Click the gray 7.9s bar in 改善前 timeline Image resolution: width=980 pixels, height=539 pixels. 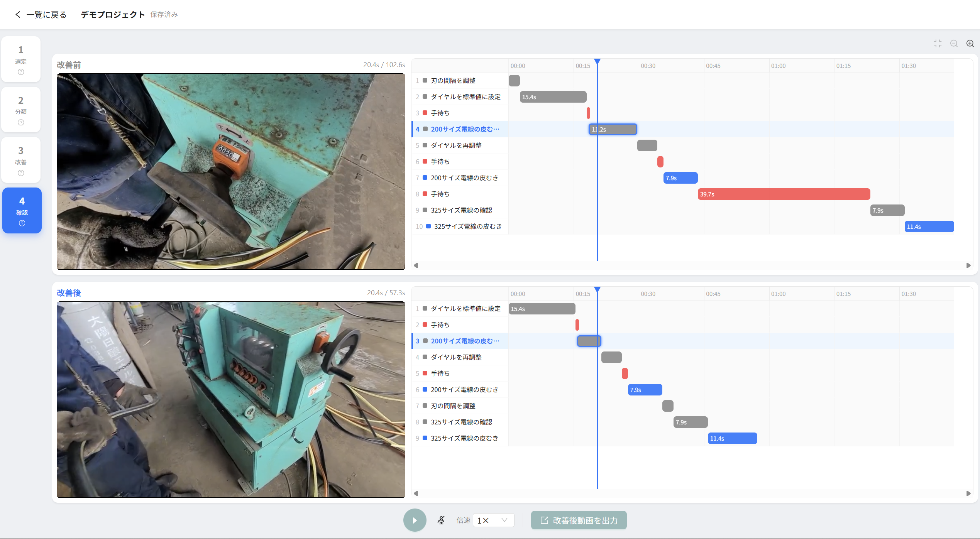click(x=887, y=210)
